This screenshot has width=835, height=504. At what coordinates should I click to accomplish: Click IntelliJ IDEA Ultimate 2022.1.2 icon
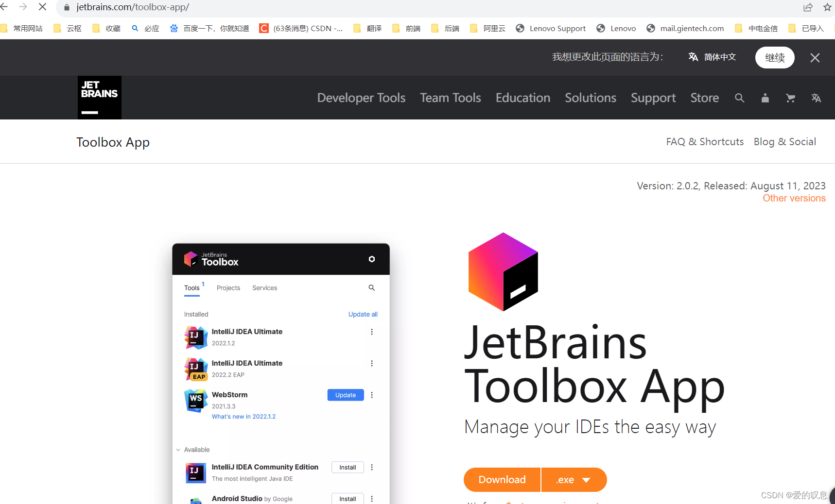pyautogui.click(x=196, y=337)
